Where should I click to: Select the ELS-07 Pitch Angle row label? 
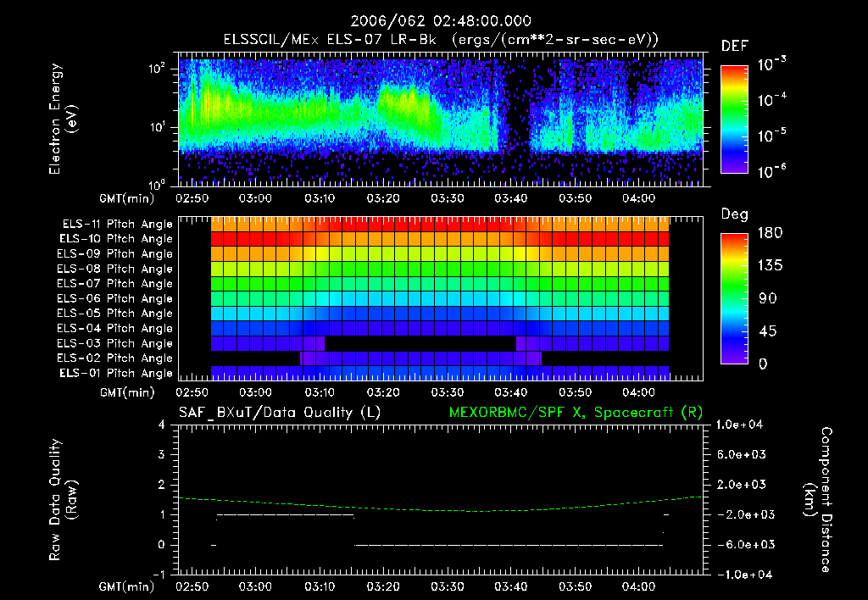115,283
